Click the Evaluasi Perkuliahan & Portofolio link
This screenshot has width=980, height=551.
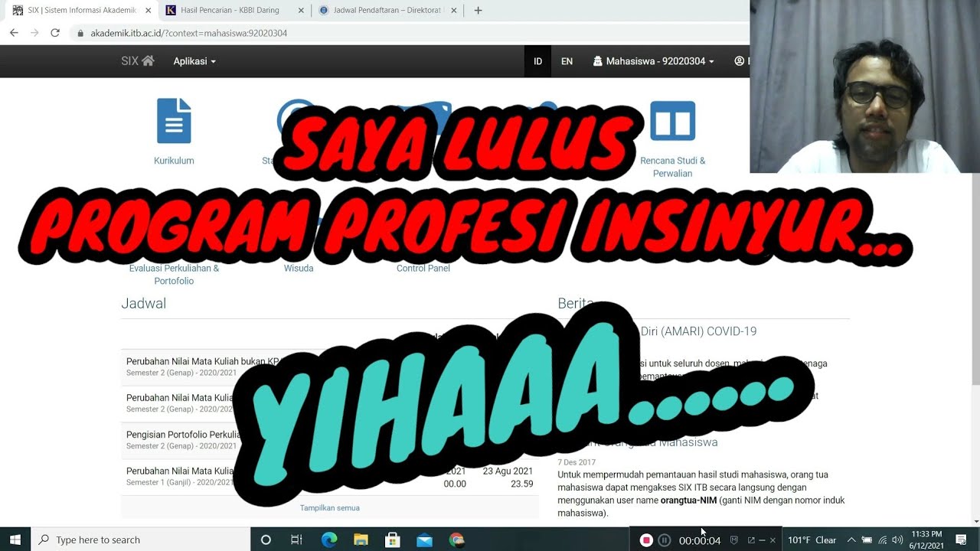point(174,275)
